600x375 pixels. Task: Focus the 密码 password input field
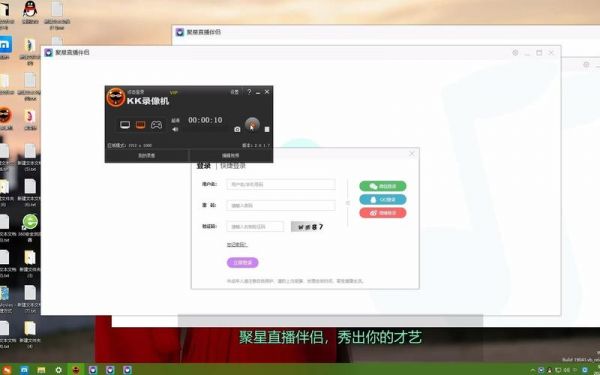[x=281, y=205]
